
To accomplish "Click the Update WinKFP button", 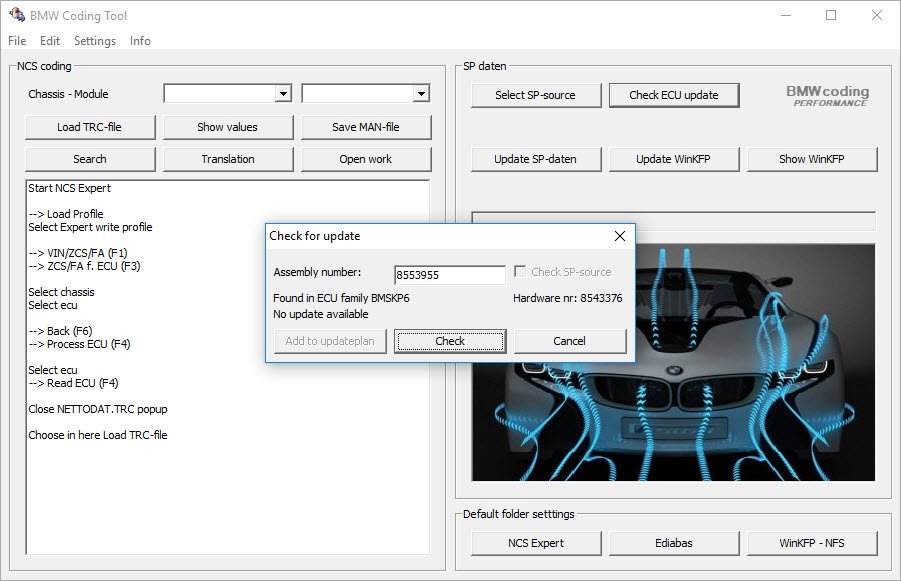I will (x=673, y=159).
